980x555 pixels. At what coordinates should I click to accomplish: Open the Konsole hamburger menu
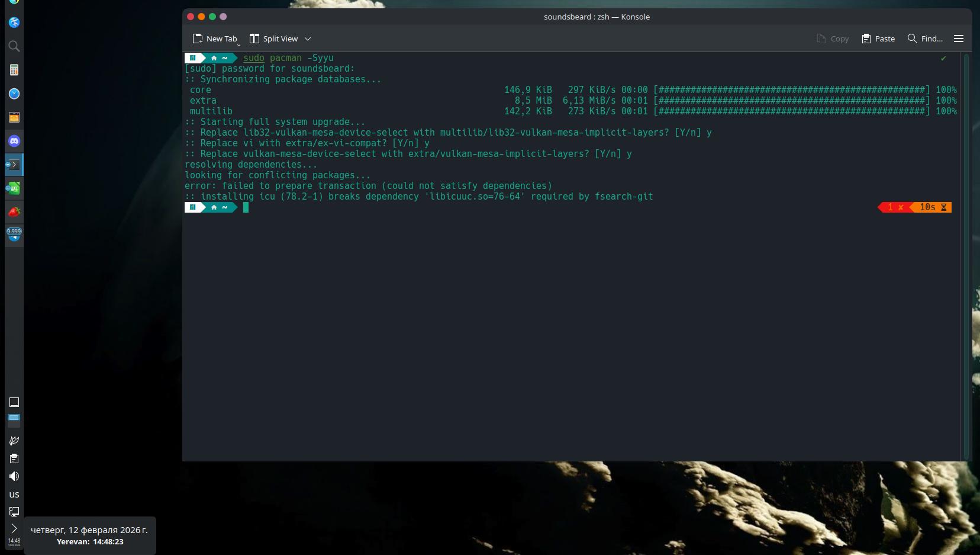[x=959, y=39]
